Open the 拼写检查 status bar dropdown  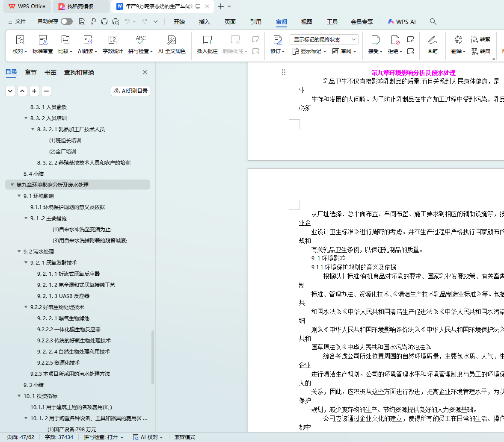104,437
